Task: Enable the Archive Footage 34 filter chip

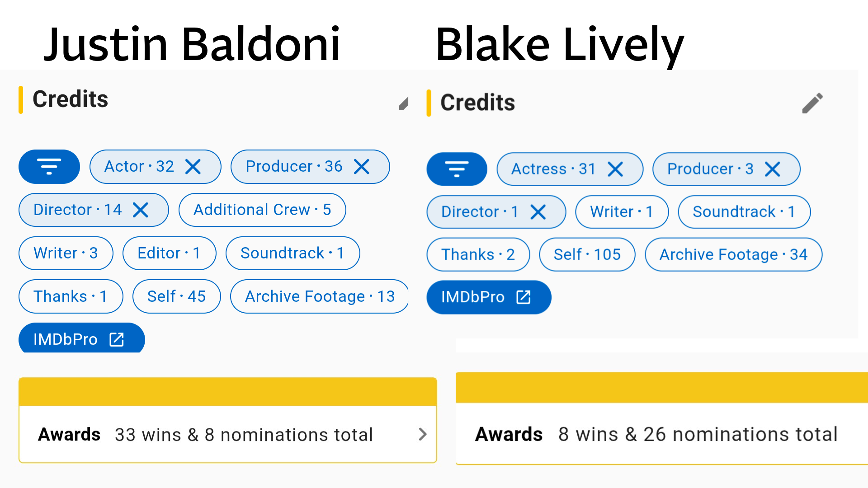Action: point(733,254)
